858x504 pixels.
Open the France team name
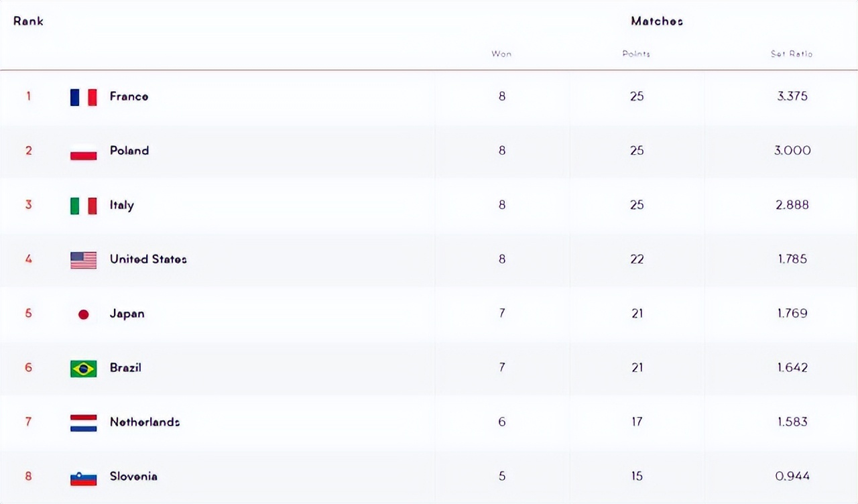[129, 97]
